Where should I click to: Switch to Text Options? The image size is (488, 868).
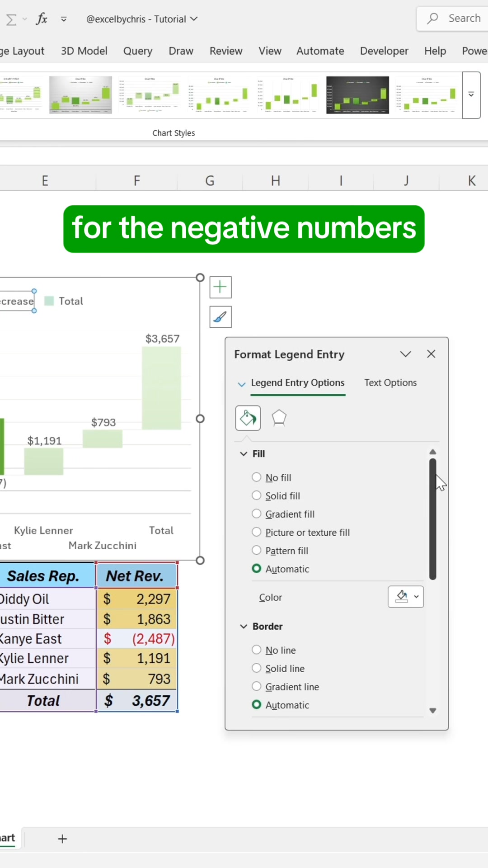pos(390,382)
